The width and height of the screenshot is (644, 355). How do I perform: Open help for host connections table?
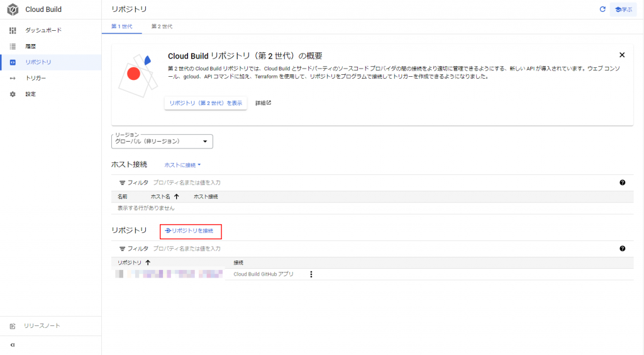[622, 183]
